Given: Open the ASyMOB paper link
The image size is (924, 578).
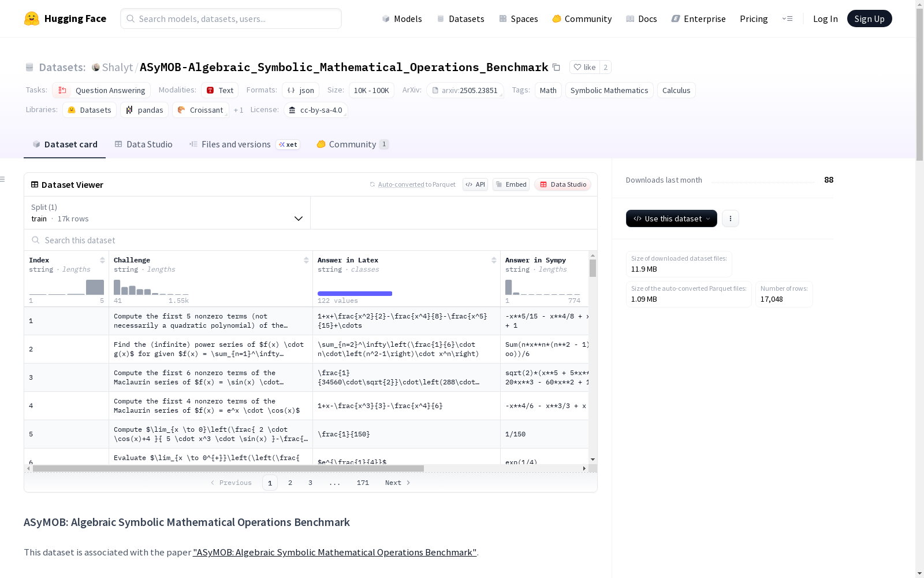Looking at the screenshot, I should [335, 552].
